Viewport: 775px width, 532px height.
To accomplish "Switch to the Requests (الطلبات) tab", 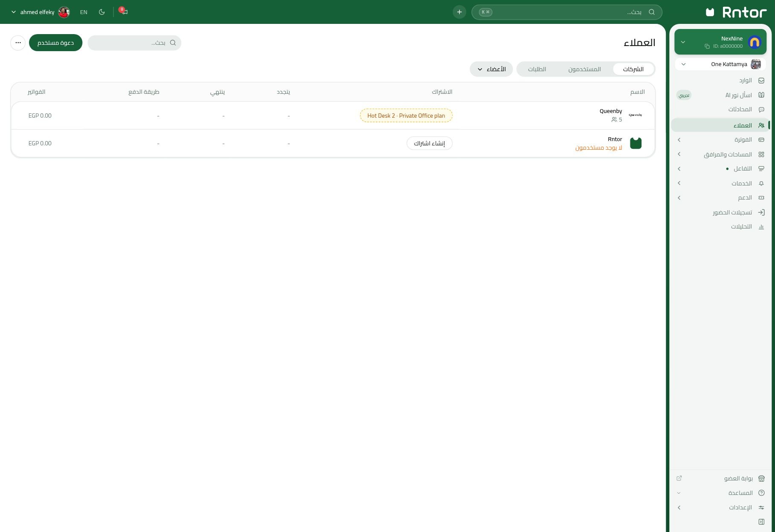I will pyautogui.click(x=537, y=69).
